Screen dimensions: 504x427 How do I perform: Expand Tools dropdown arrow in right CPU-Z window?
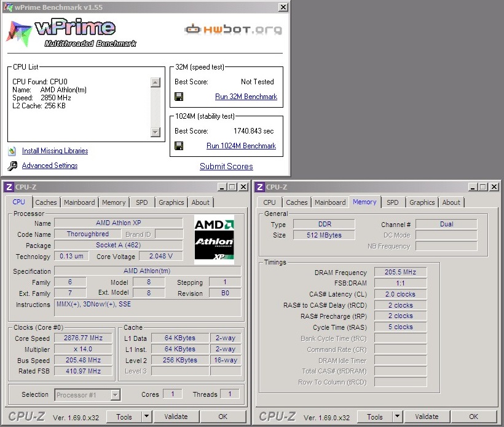tap(397, 417)
